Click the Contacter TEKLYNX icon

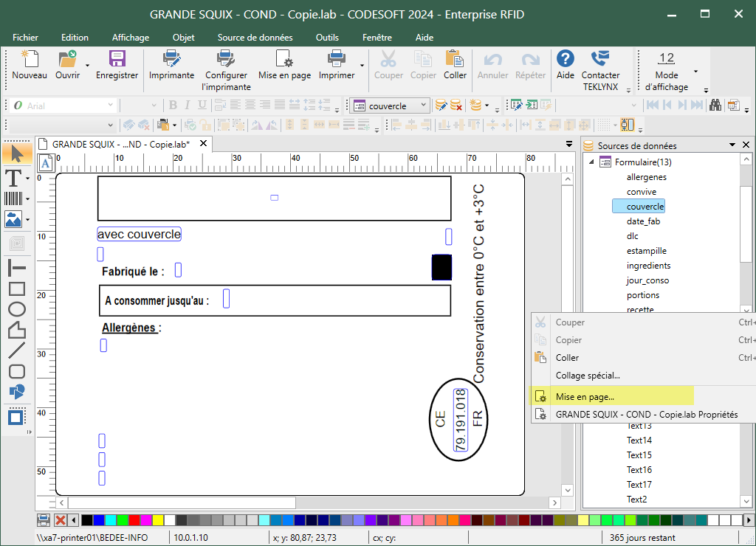600,59
